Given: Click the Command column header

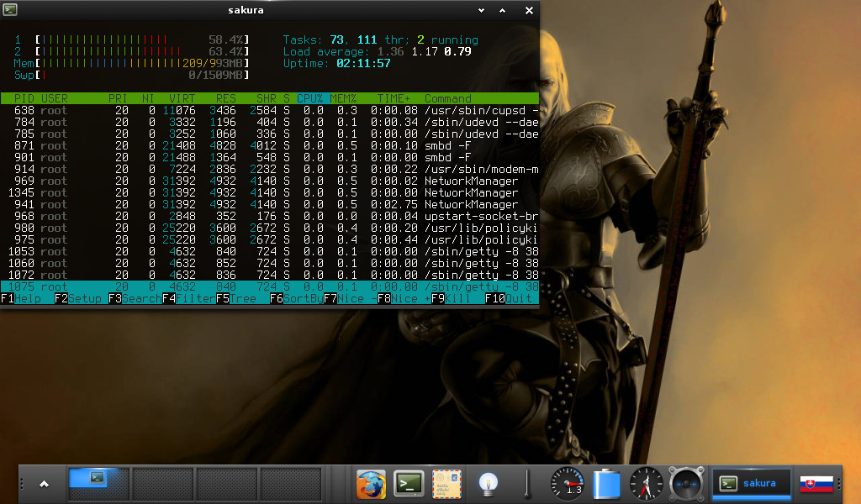Looking at the screenshot, I should 448,99.
